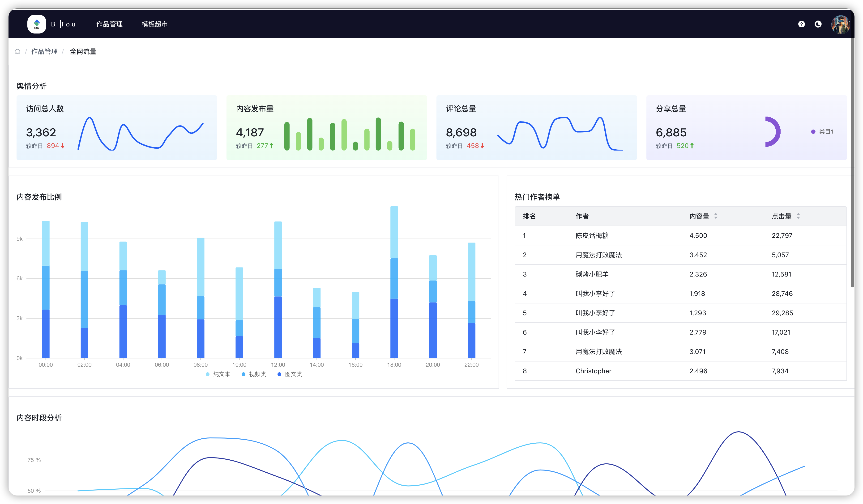Screen dimensions: 863x504
Task: Click 内容量 value 3,452
Action: tap(698, 255)
